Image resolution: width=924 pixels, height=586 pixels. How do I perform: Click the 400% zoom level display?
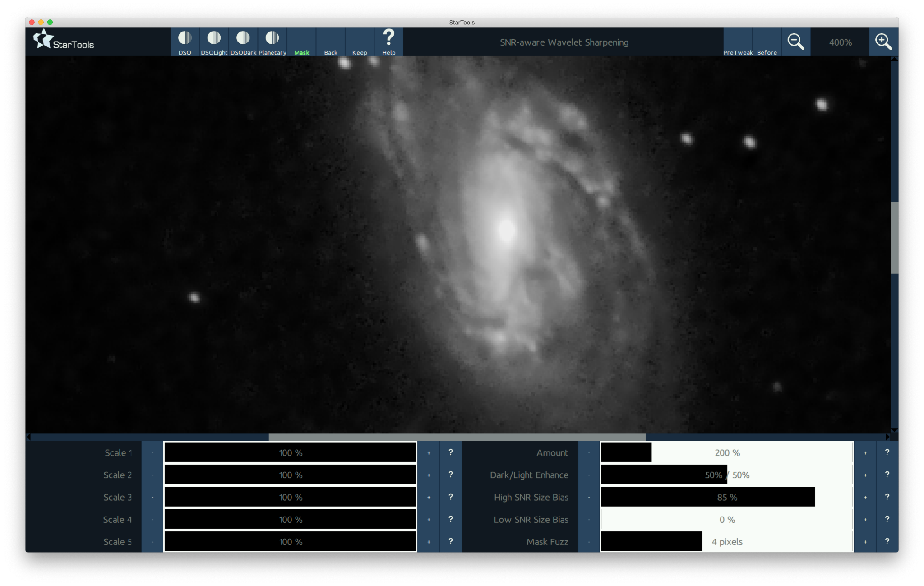pyautogui.click(x=840, y=42)
